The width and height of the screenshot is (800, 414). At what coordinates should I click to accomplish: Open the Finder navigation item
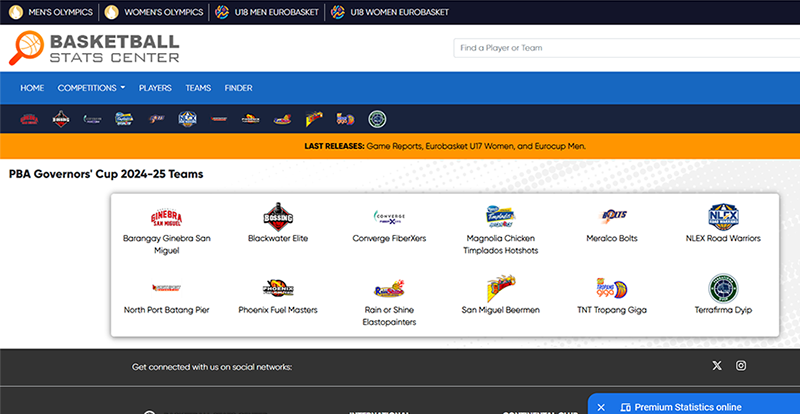pos(238,88)
